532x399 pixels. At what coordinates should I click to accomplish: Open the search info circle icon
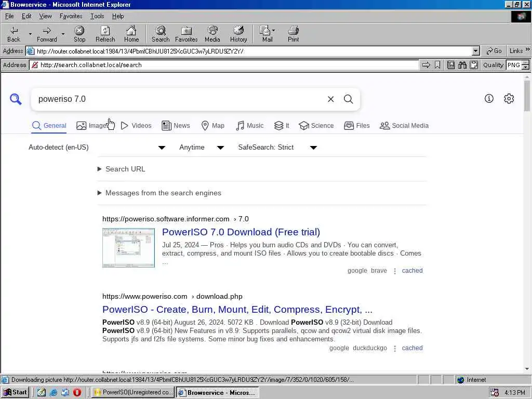489,99
